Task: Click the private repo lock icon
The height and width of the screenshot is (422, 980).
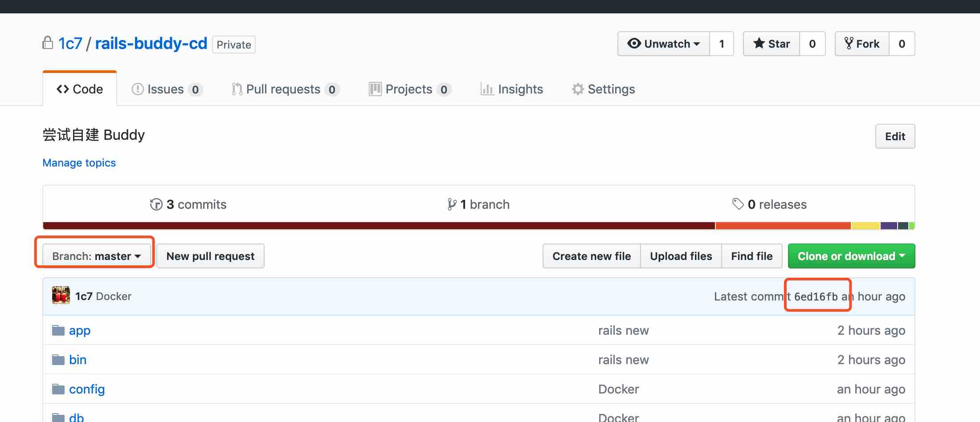Action: click(x=48, y=43)
